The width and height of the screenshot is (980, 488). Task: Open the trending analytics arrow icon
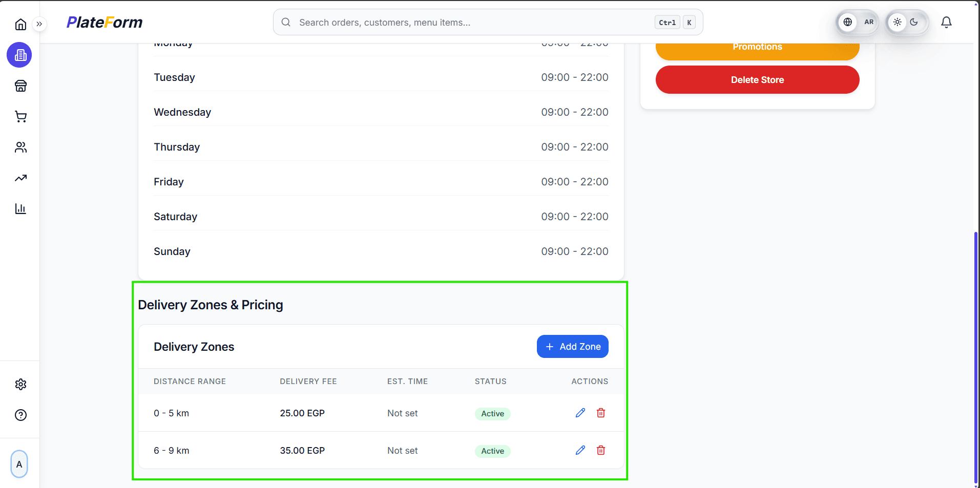(20, 178)
